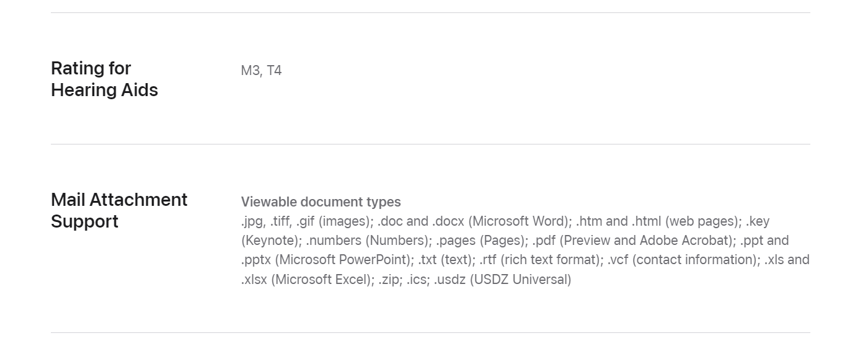The height and width of the screenshot is (346, 868).
Task: Click the .usdz (USDZ Universal) entry
Action: (502, 279)
